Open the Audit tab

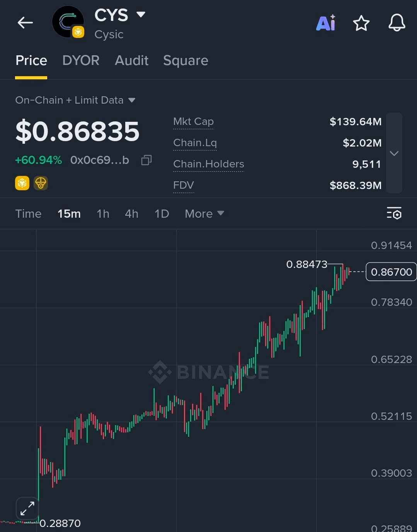[132, 60]
